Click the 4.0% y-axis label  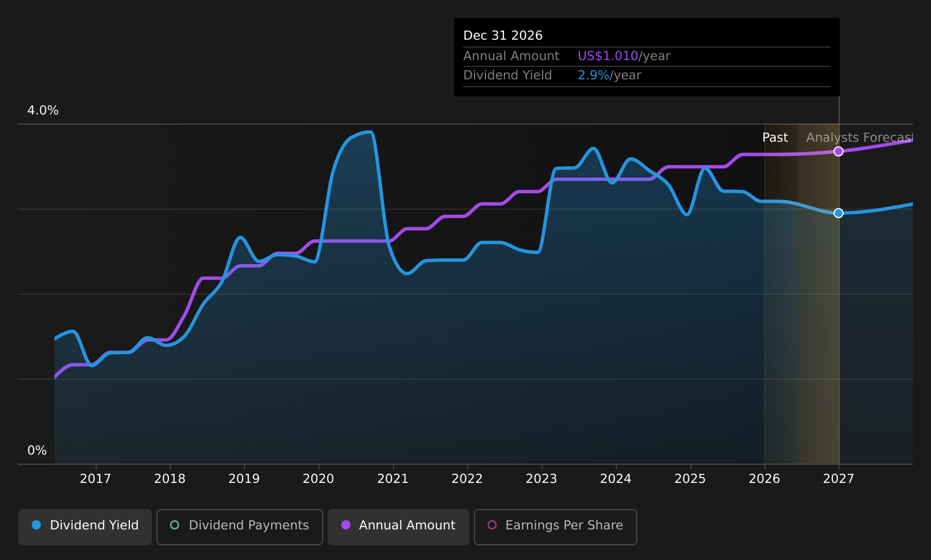pos(43,111)
